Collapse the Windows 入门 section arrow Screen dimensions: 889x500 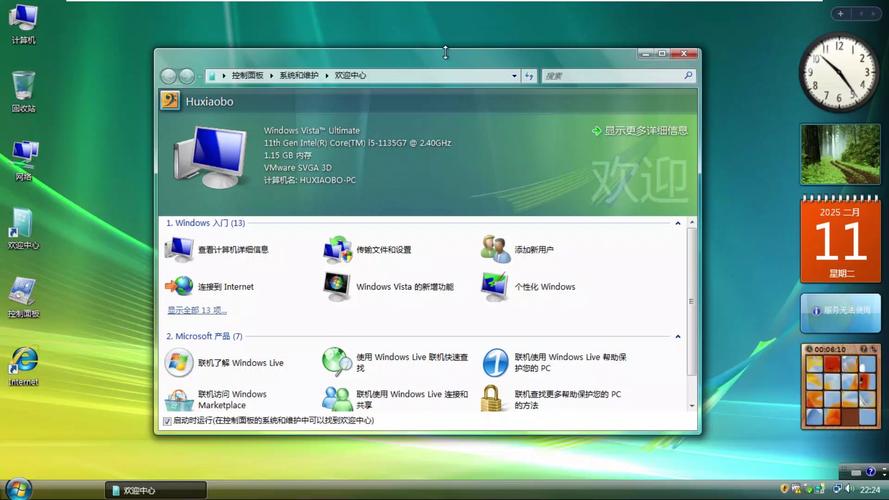[678, 223]
